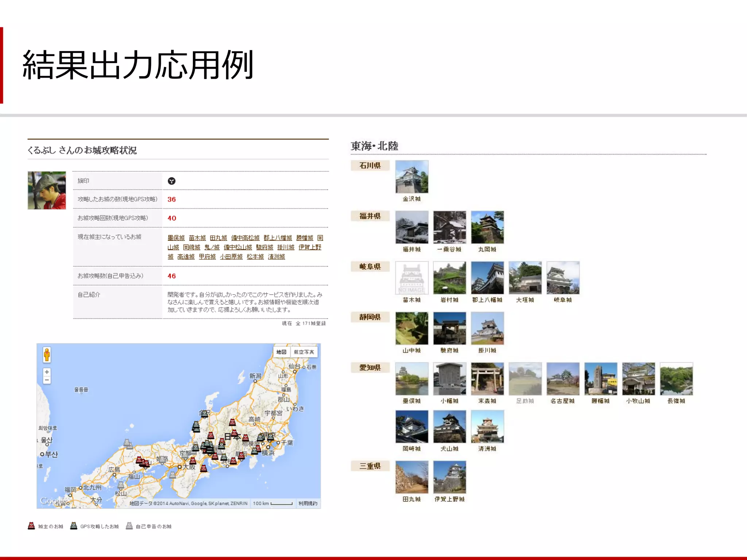The image size is (747, 560).
Task: Click the くるぶし user profile photo
Action: (47, 190)
